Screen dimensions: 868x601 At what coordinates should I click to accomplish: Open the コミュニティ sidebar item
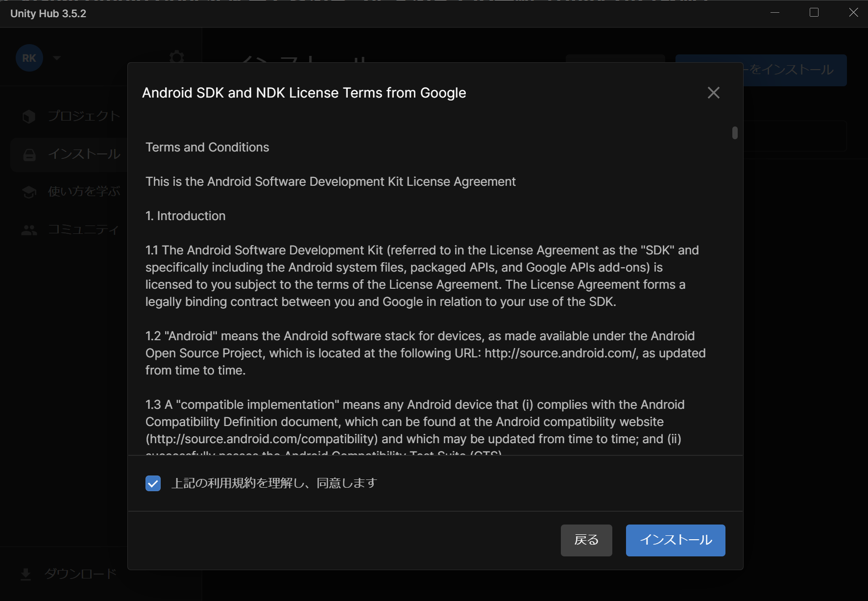coord(71,229)
